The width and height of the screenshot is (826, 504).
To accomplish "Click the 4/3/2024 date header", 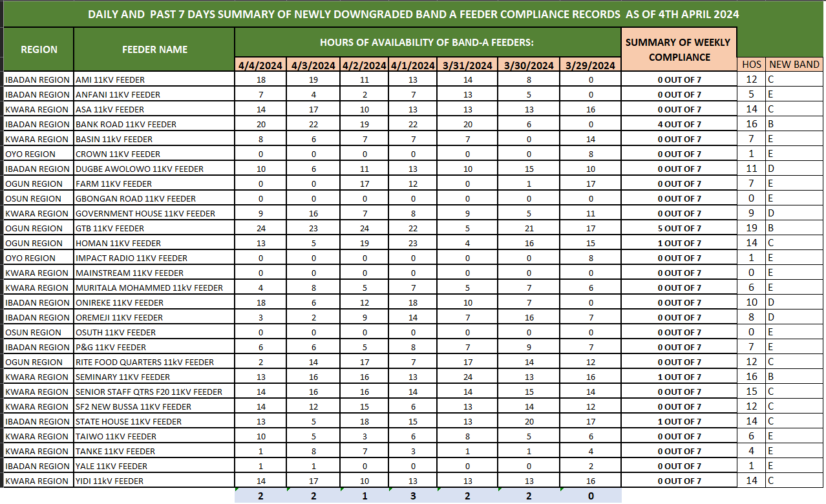I will [313, 65].
